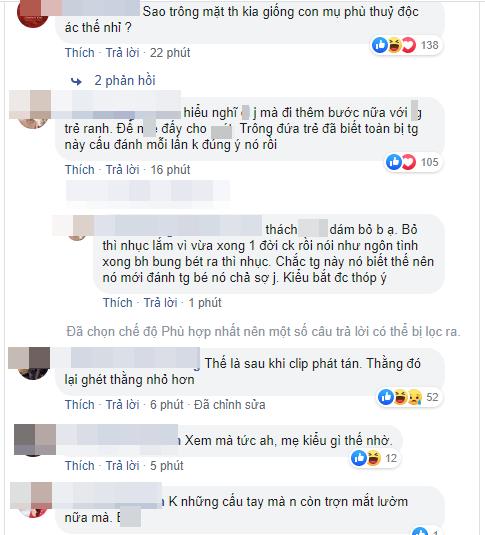485x535 pixels.
Task: Like the comment posted 22 phút ago
Action: coord(80,53)
